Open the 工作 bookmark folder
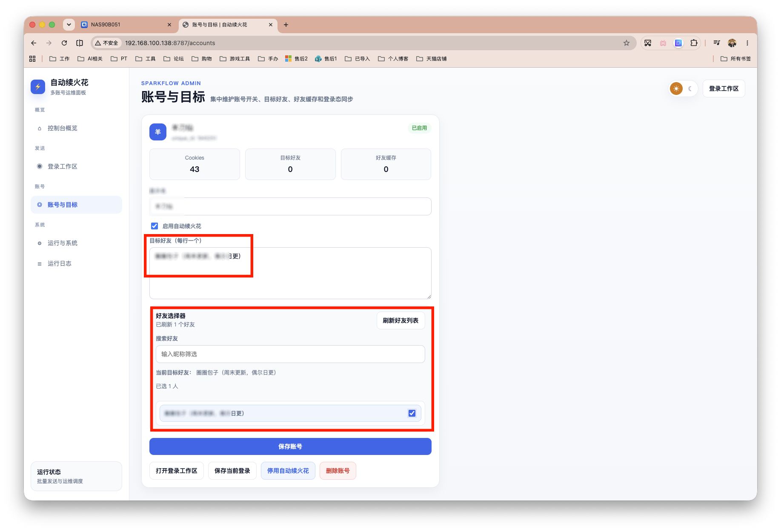 [x=60, y=59]
